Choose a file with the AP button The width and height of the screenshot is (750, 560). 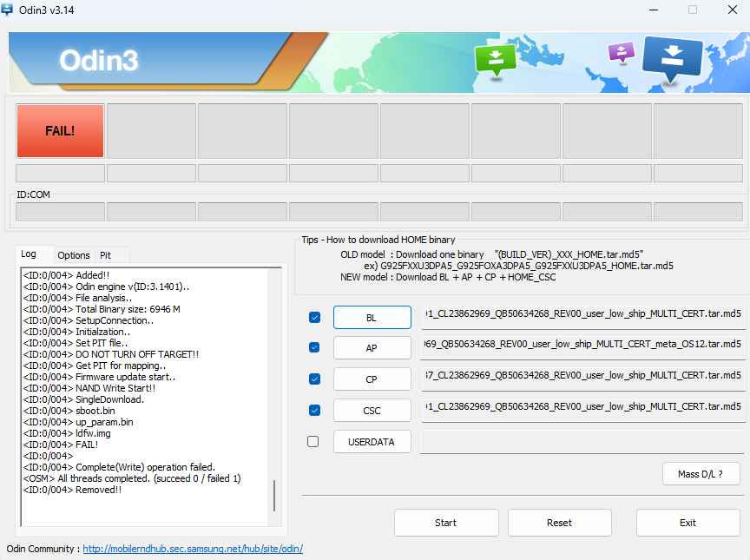[x=372, y=348]
